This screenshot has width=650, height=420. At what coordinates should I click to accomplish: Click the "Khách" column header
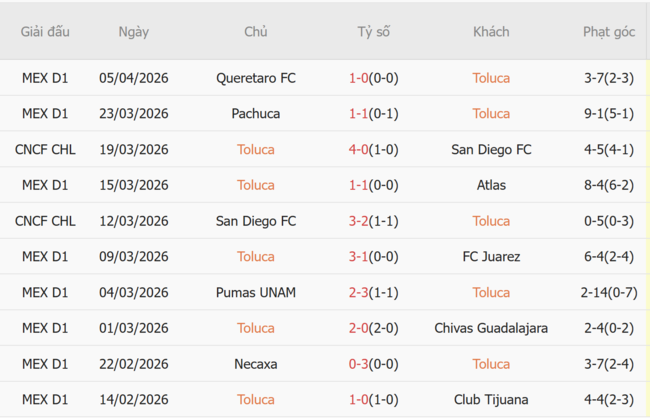[491, 32]
